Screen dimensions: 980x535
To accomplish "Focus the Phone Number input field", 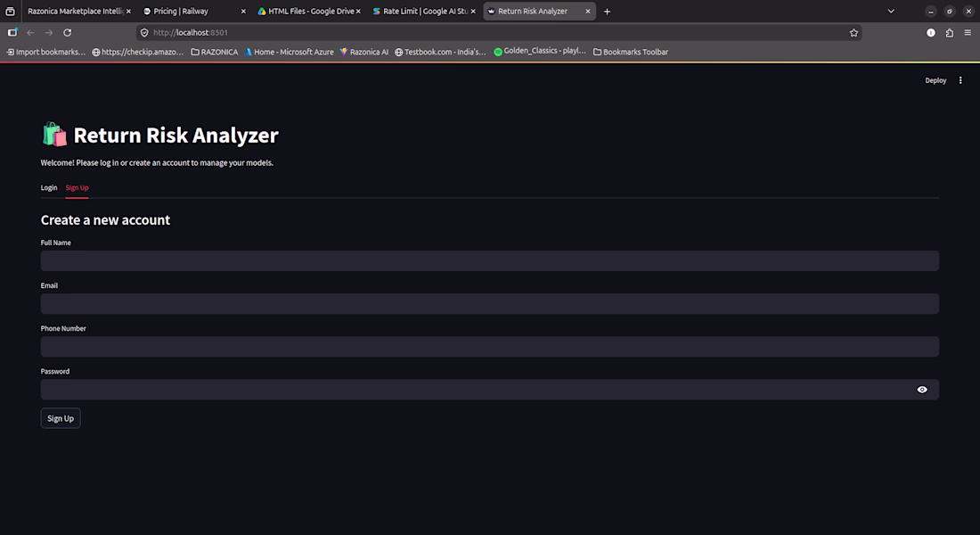I will [489, 347].
